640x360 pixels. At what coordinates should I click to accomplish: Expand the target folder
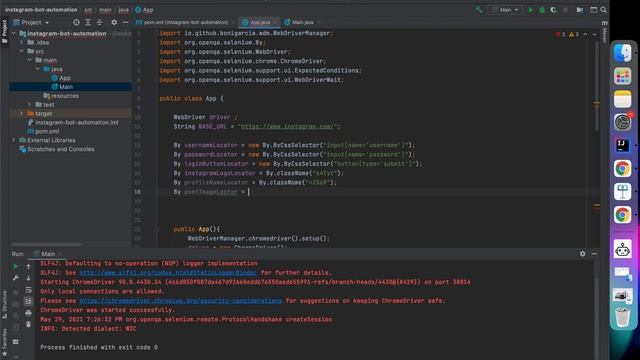(22, 113)
